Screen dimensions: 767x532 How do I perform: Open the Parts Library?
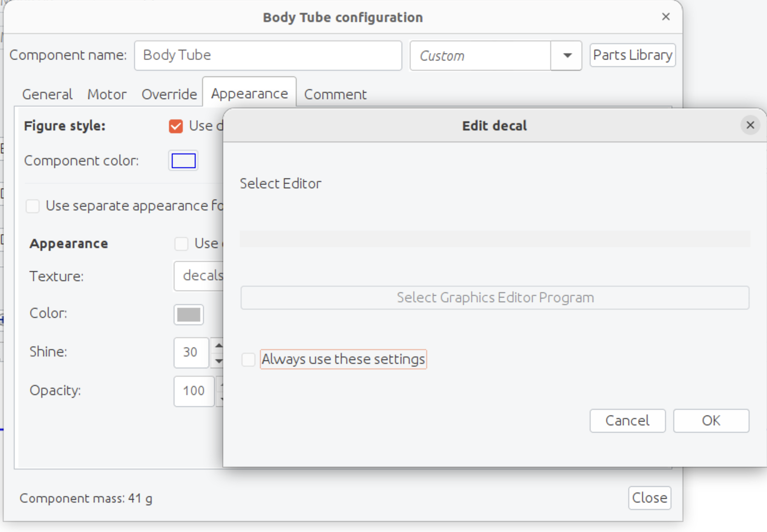(x=632, y=55)
